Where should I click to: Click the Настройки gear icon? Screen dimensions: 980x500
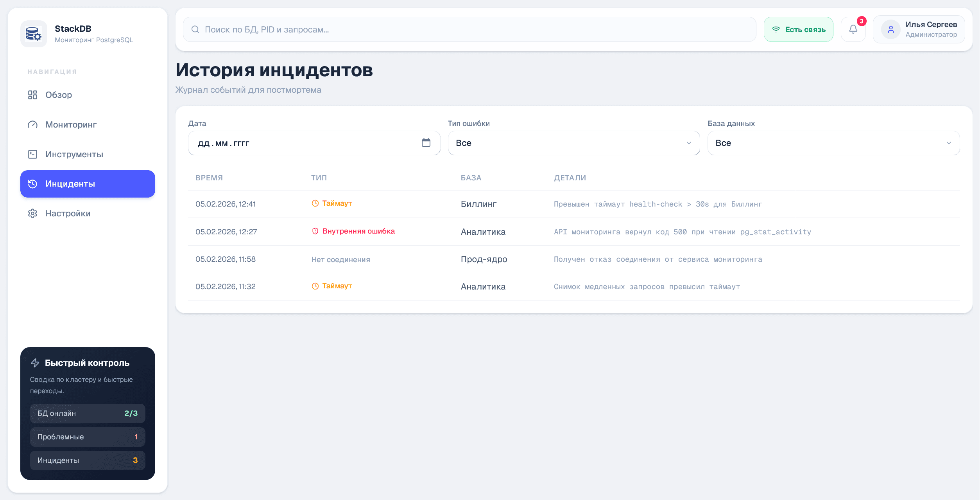pos(32,213)
